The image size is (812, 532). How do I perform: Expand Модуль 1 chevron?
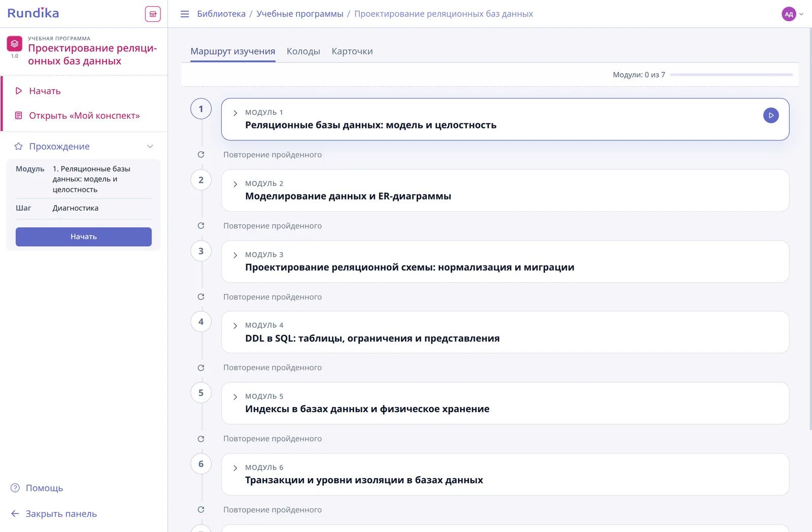coord(235,113)
